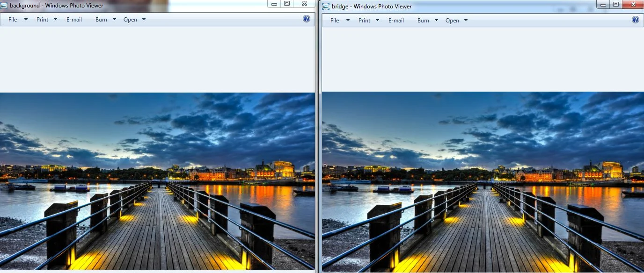
Task: Open Print menu in bridge window
Action: (x=365, y=21)
